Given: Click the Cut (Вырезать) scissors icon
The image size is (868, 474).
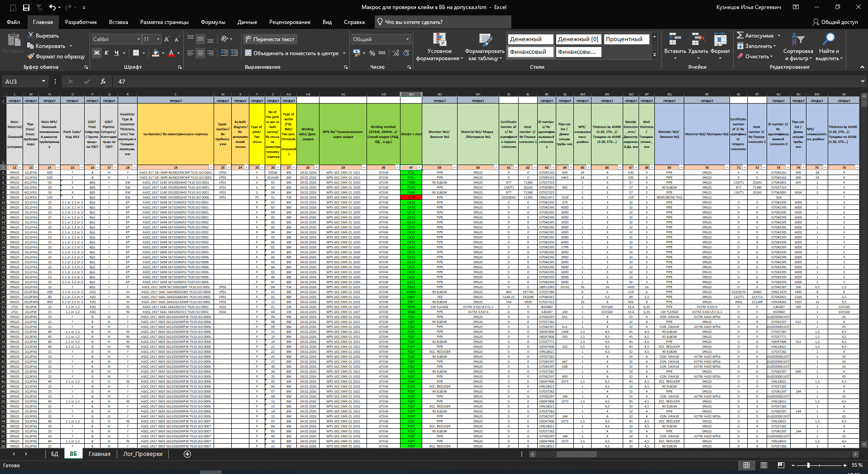Looking at the screenshot, I should tap(31, 35).
